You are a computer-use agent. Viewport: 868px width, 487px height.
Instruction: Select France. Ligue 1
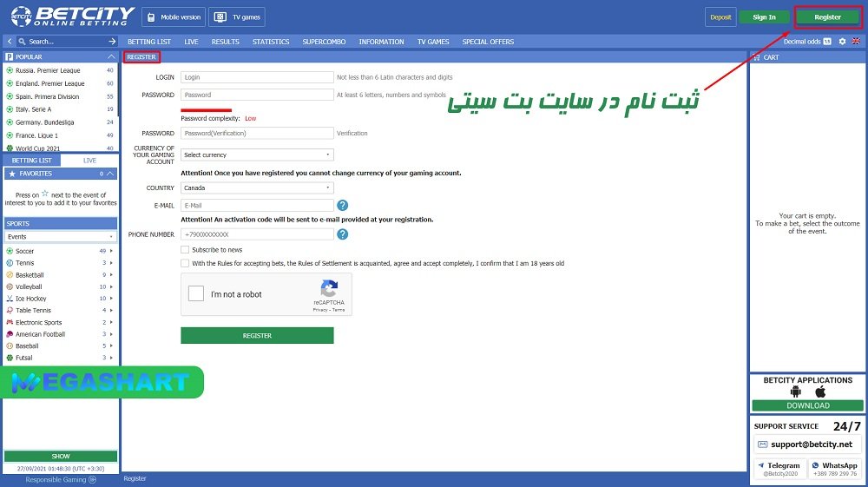60,135
